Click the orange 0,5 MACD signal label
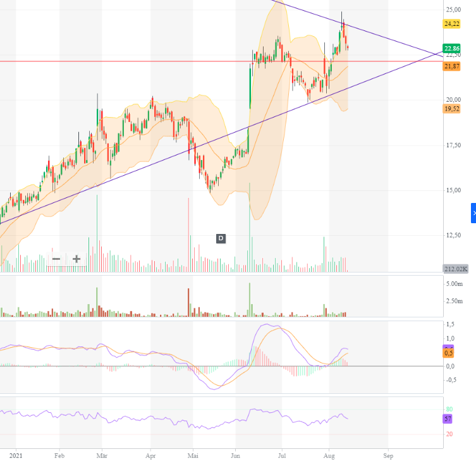Image resolution: width=476 pixels, height=466 pixels. pos(448,353)
